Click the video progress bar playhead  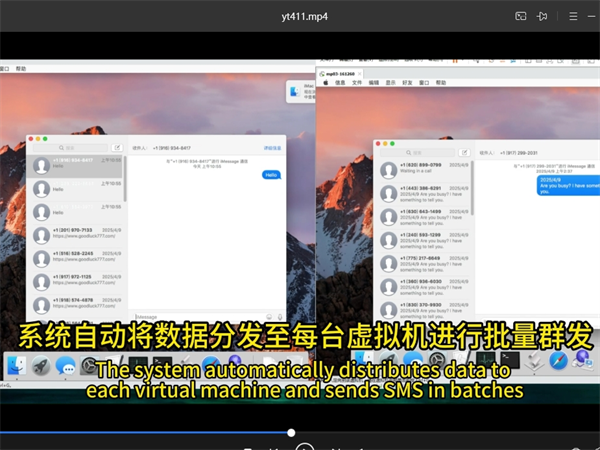point(291,433)
